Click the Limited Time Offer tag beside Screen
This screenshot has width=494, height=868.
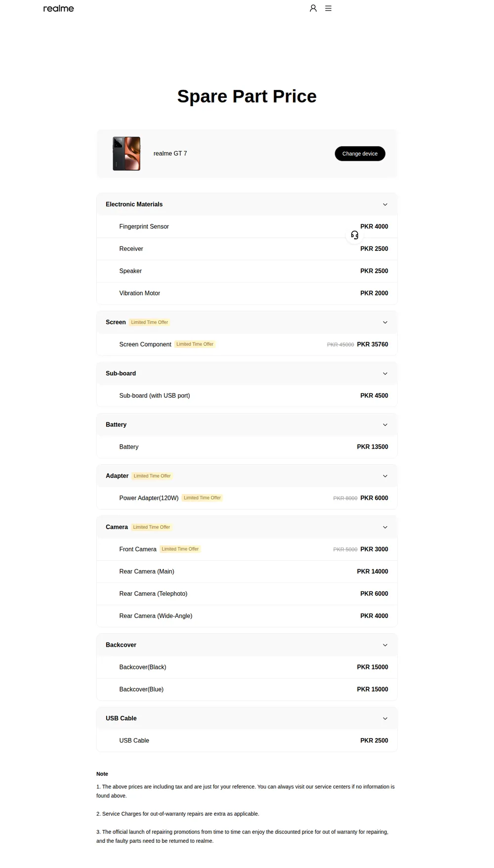tap(150, 323)
